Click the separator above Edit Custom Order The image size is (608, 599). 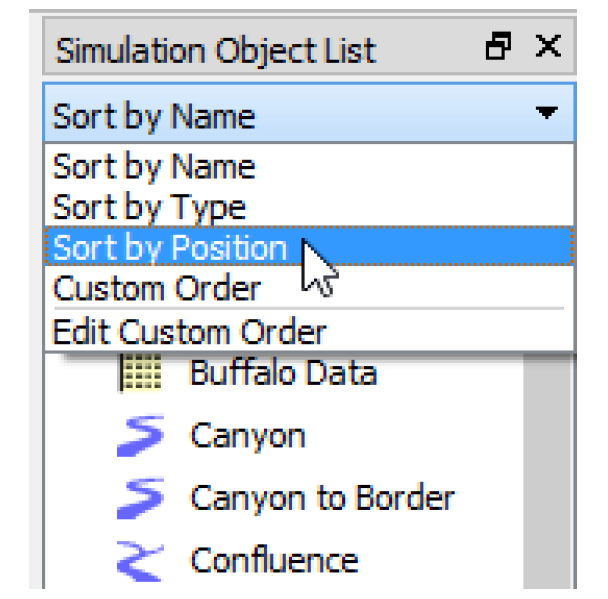pyautogui.click(x=309, y=309)
